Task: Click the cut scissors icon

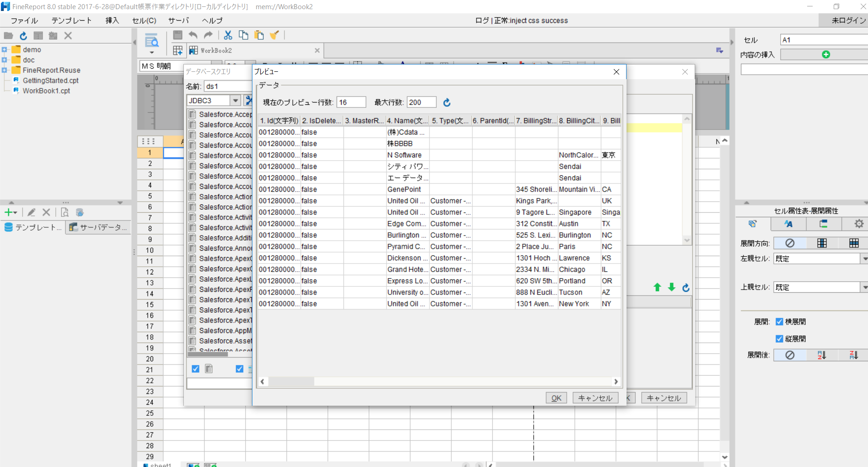Action: pos(228,35)
